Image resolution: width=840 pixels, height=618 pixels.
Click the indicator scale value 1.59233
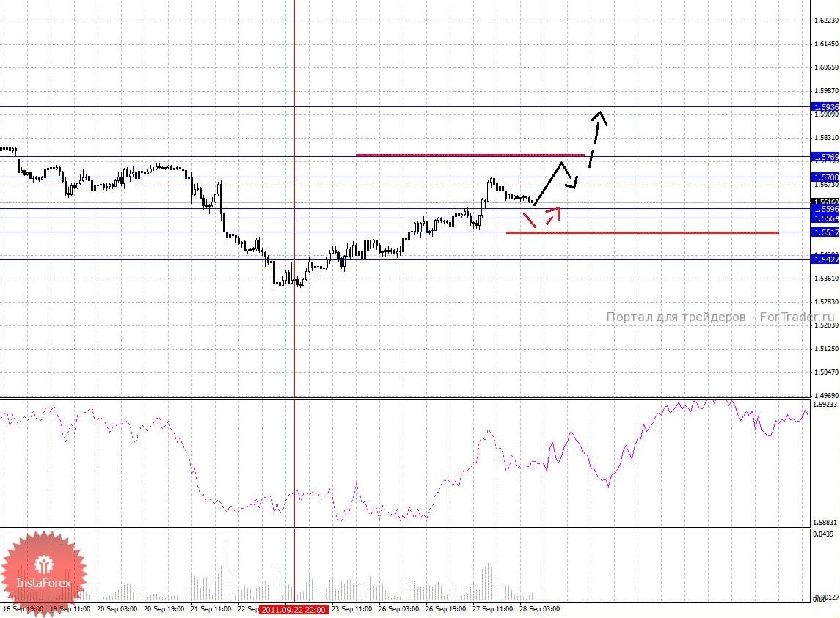coord(825,405)
